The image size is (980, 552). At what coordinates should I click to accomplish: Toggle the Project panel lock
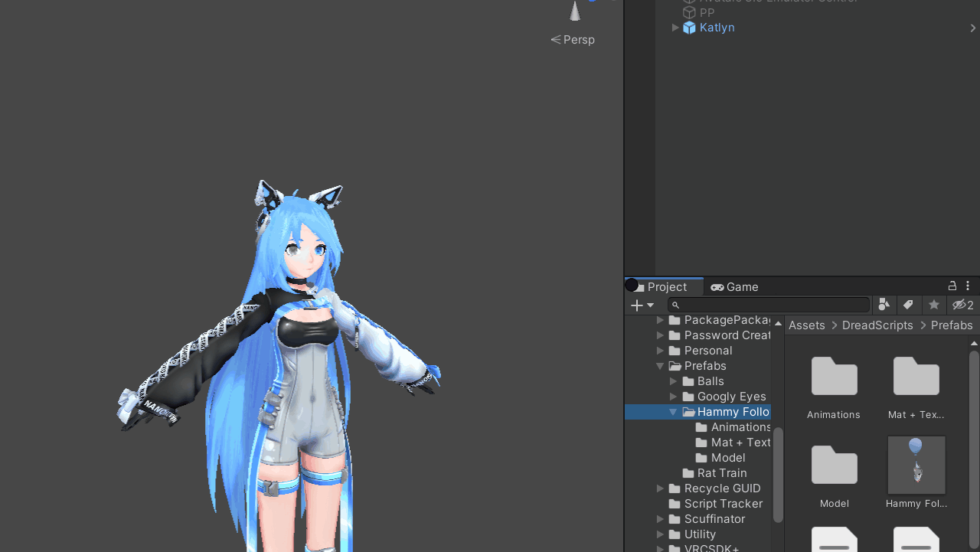952,286
